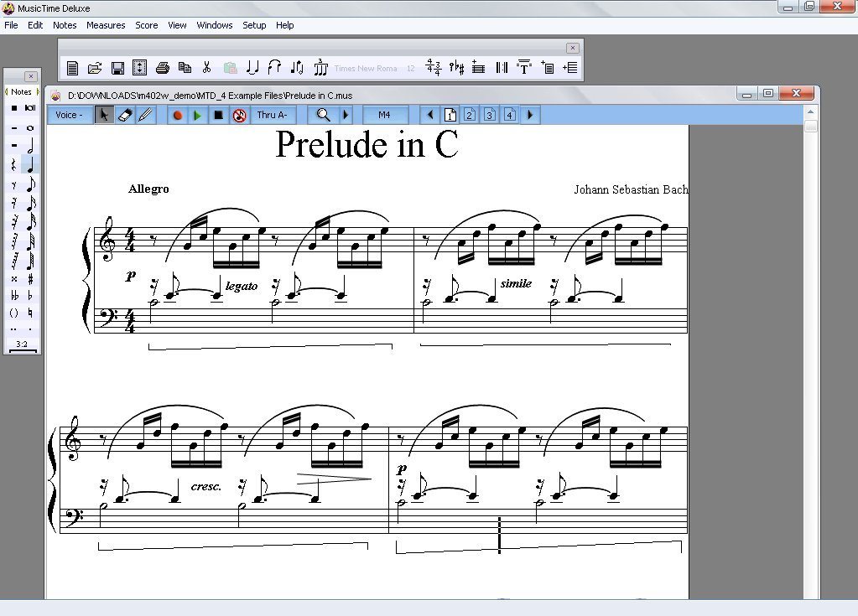Select the pencil tool

click(x=145, y=115)
